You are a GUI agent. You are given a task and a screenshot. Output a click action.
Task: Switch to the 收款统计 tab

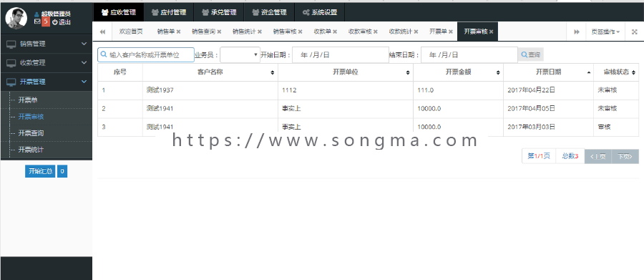[401, 32]
